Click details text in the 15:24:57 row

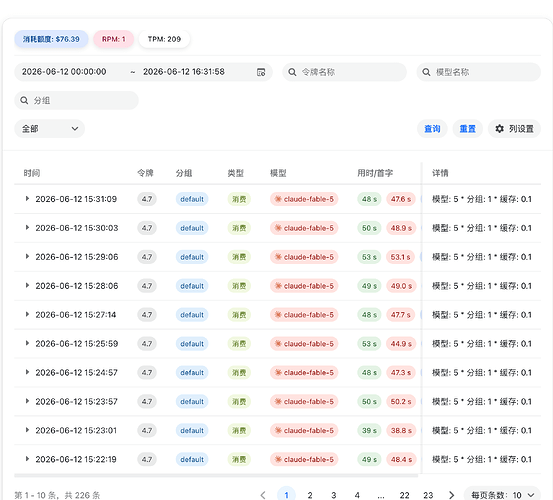tap(482, 373)
